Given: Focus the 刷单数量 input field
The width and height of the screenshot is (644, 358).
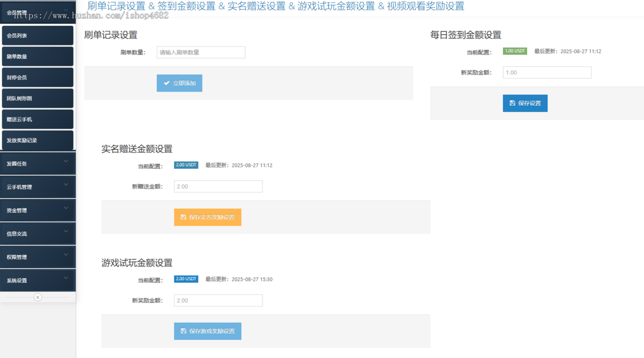Looking at the screenshot, I should [x=201, y=53].
